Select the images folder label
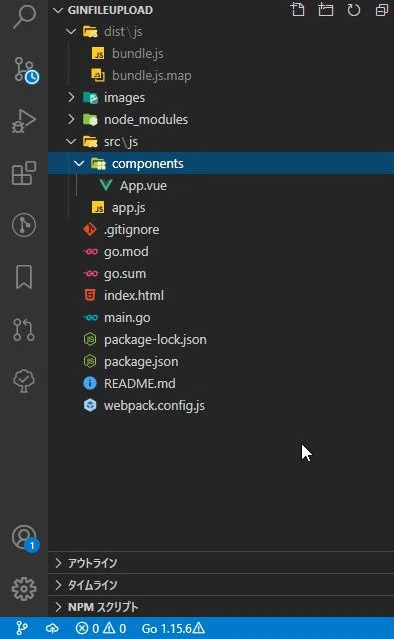This screenshot has height=639, width=394. [124, 98]
